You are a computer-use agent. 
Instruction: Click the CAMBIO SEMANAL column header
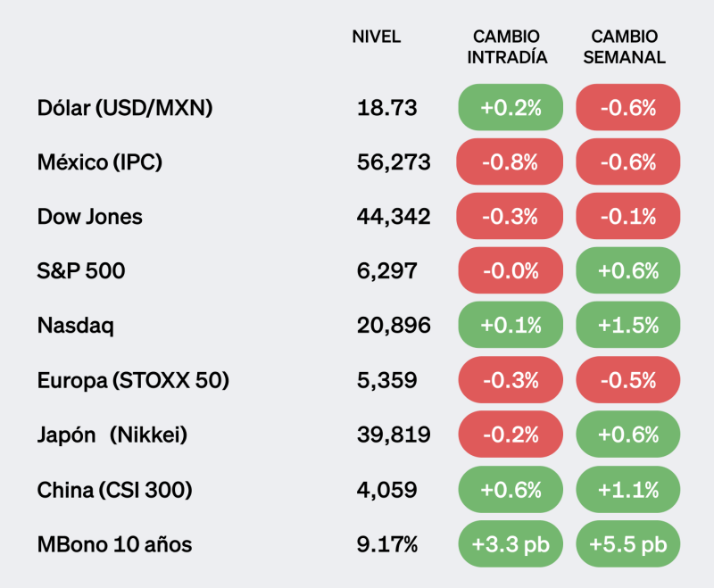(628, 46)
